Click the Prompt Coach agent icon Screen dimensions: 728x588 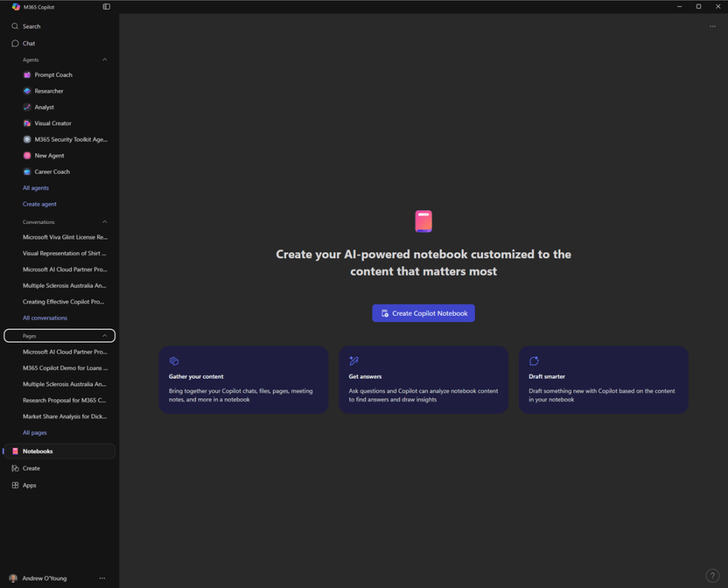click(x=27, y=75)
